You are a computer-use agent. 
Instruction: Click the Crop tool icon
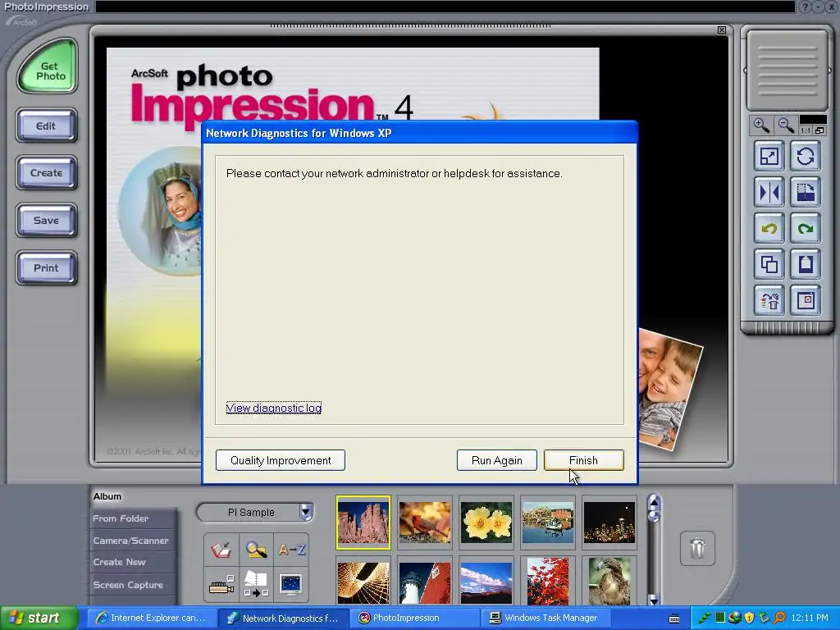pyautogui.click(x=806, y=192)
